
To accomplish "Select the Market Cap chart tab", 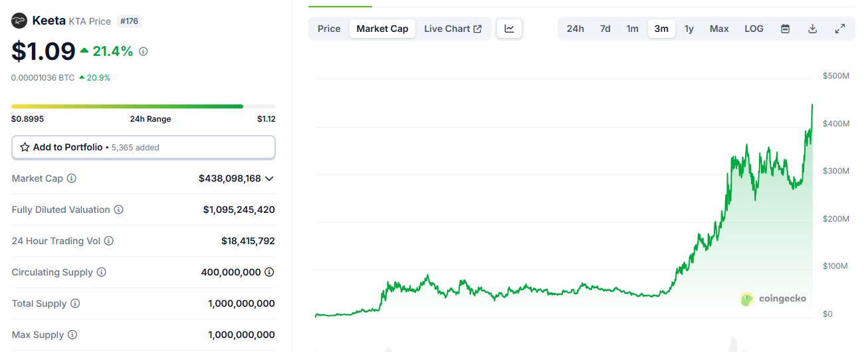I will pos(382,29).
